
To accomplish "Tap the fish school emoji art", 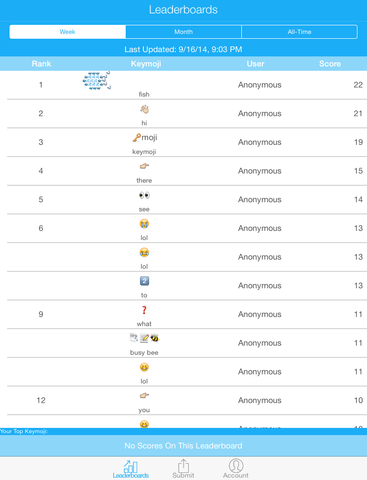I will pyautogui.click(x=97, y=81).
